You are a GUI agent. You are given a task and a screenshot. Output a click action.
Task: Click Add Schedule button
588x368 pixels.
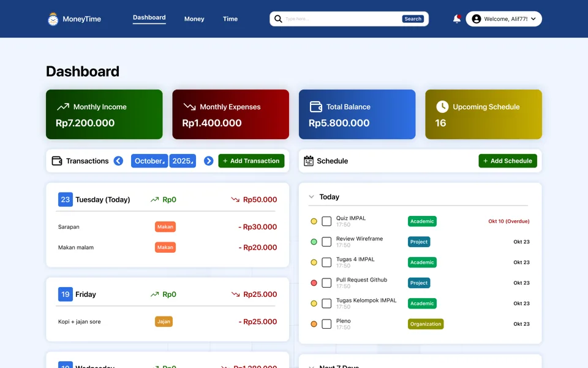[x=508, y=161]
